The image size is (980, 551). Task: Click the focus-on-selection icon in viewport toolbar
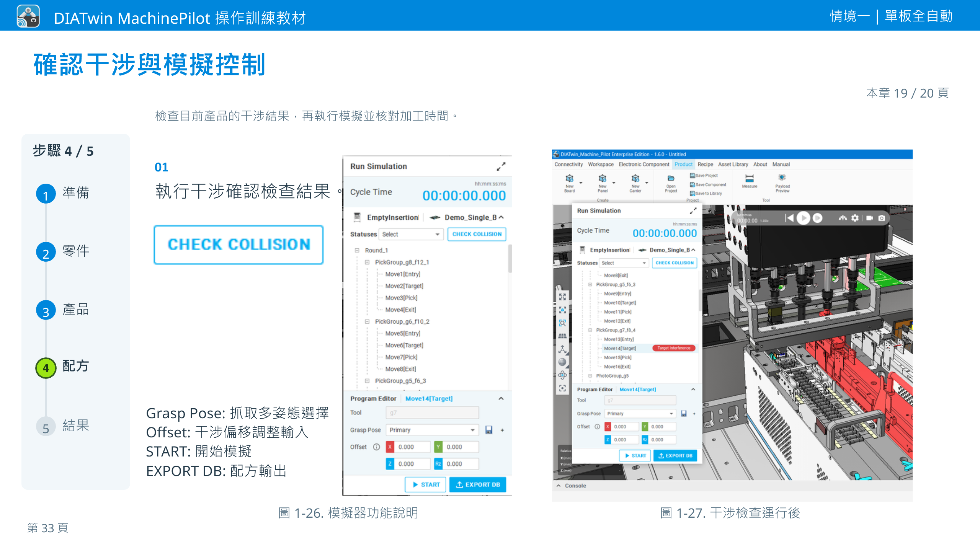(562, 310)
